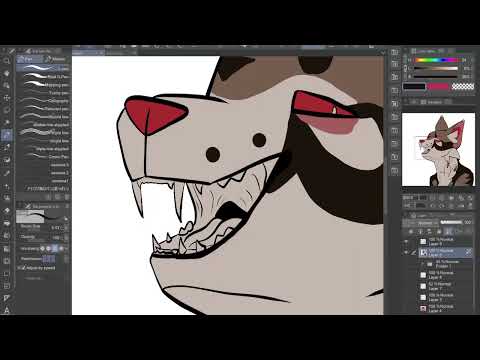This screenshot has height=360, width=480.
Task: Select the Text tool letter A icon
Action: tap(6, 310)
